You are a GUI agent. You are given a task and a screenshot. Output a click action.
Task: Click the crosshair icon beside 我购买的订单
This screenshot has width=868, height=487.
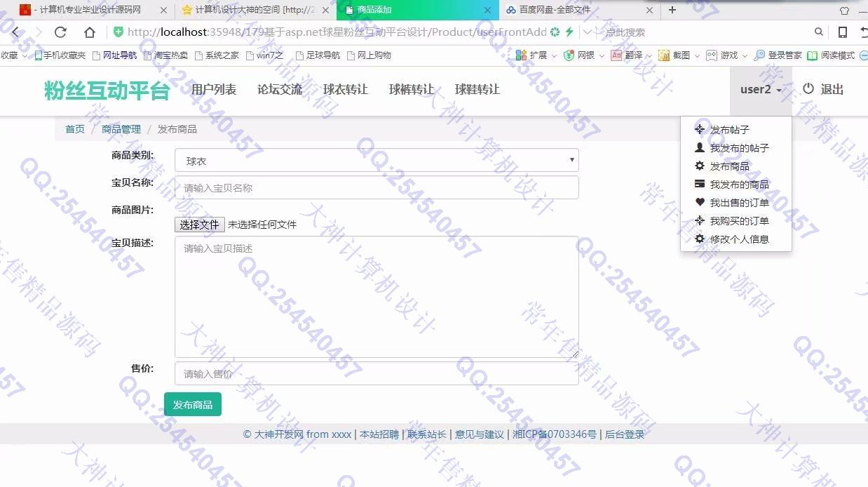pyautogui.click(x=700, y=221)
